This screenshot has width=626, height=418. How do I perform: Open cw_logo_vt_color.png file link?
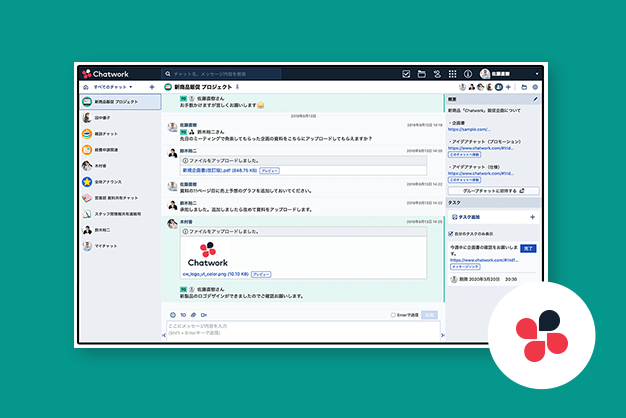point(216,274)
